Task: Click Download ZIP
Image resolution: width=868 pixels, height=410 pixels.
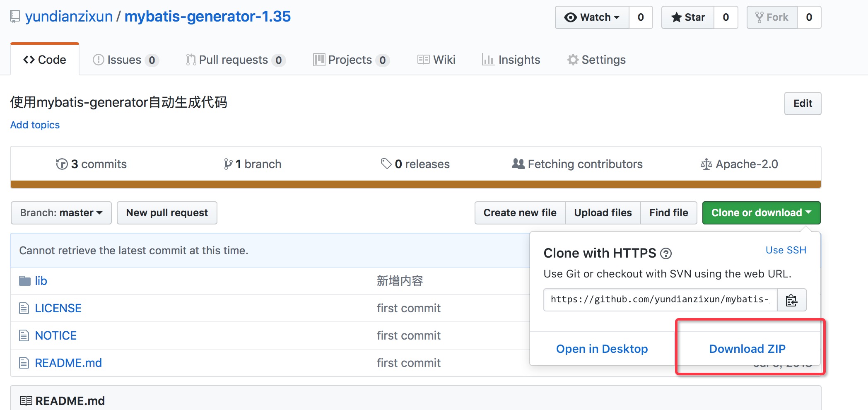Action: coord(747,349)
